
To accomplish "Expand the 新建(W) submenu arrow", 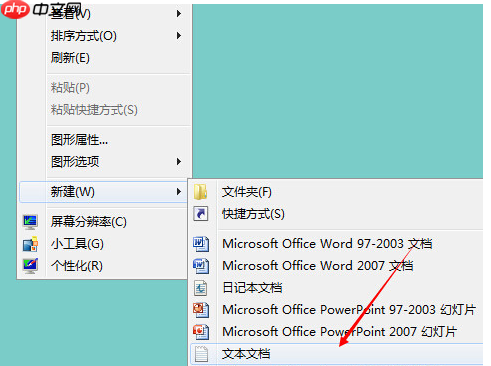I will tap(179, 192).
